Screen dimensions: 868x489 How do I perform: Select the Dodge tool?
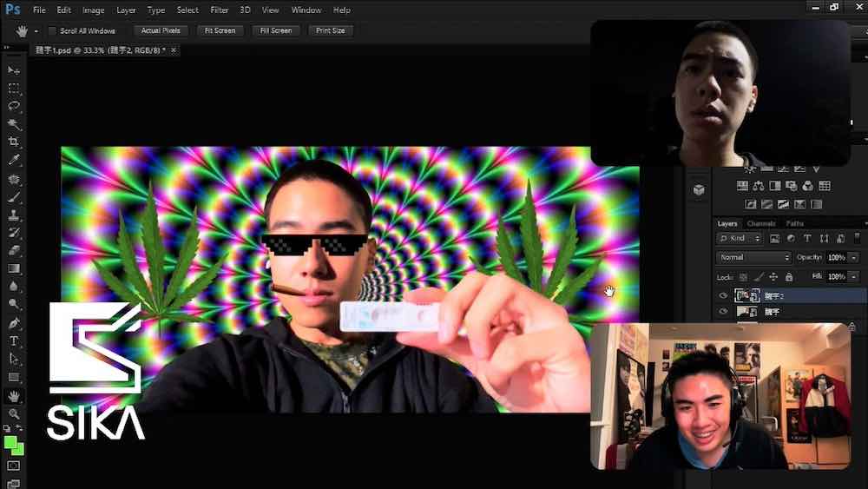[x=14, y=303]
